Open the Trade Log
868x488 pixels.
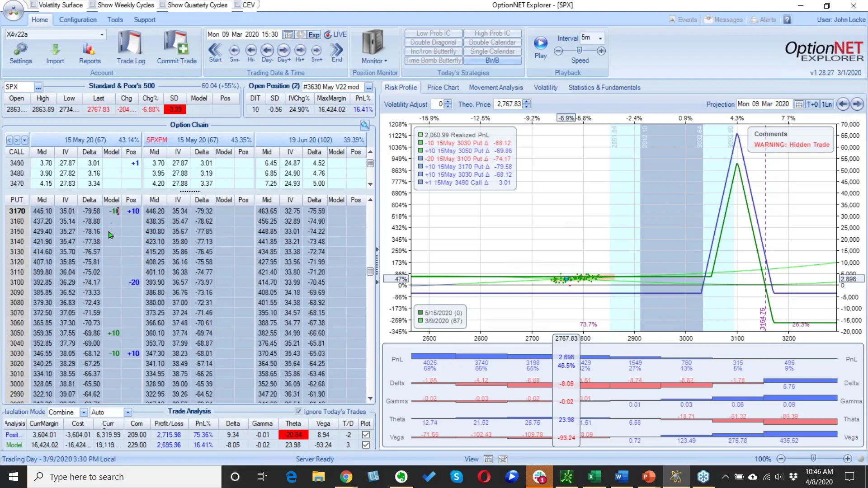pyautogui.click(x=131, y=47)
